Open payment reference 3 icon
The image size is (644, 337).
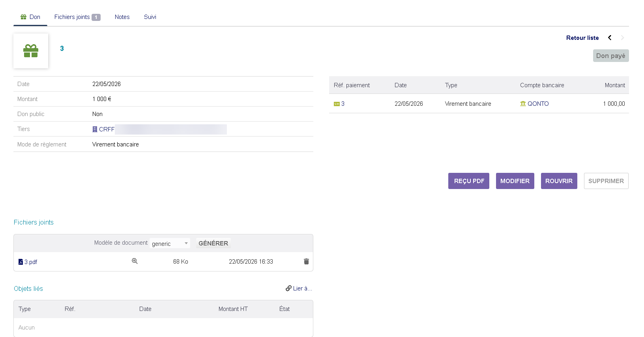coord(337,104)
